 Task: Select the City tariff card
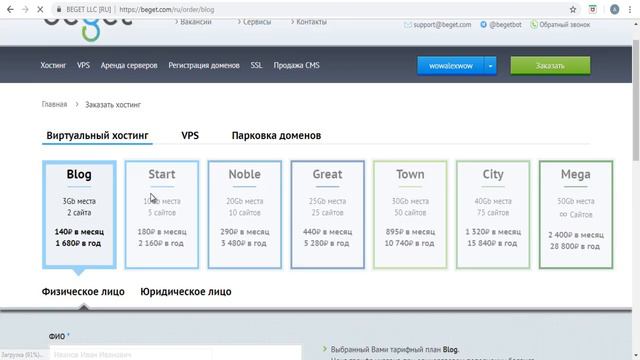tap(493, 215)
